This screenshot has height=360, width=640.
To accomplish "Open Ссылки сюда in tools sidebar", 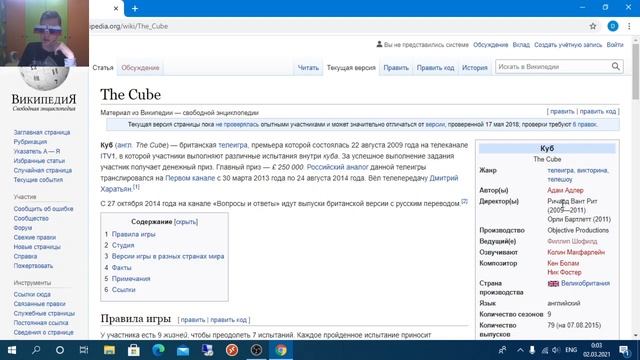I will click(32, 294).
